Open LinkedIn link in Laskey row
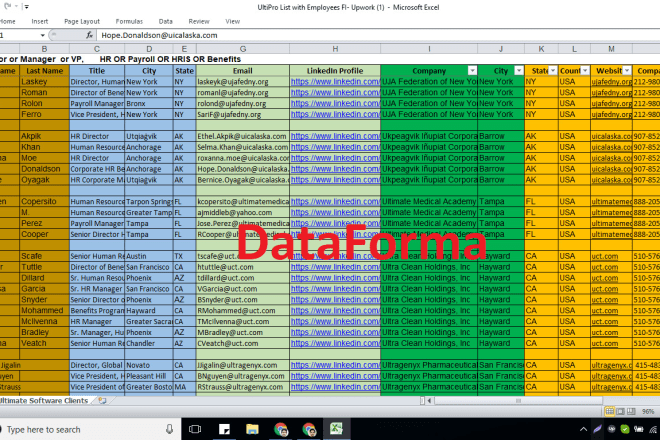The height and width of the screenshot is (440, 660). (335, 82)
